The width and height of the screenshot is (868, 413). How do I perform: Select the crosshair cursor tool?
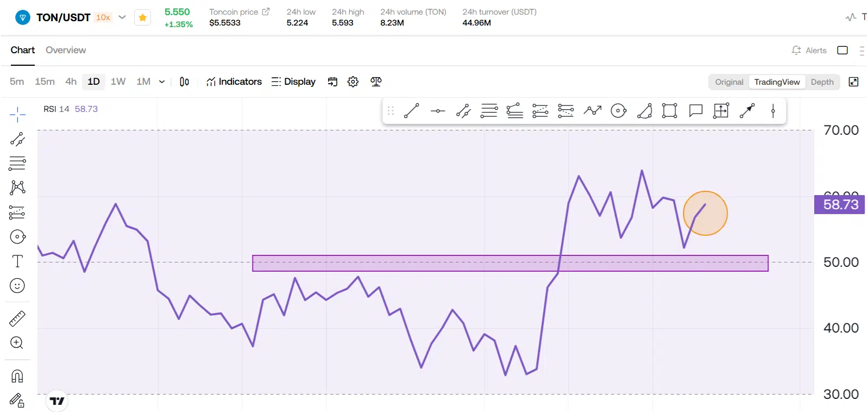(x=17, y=115)
